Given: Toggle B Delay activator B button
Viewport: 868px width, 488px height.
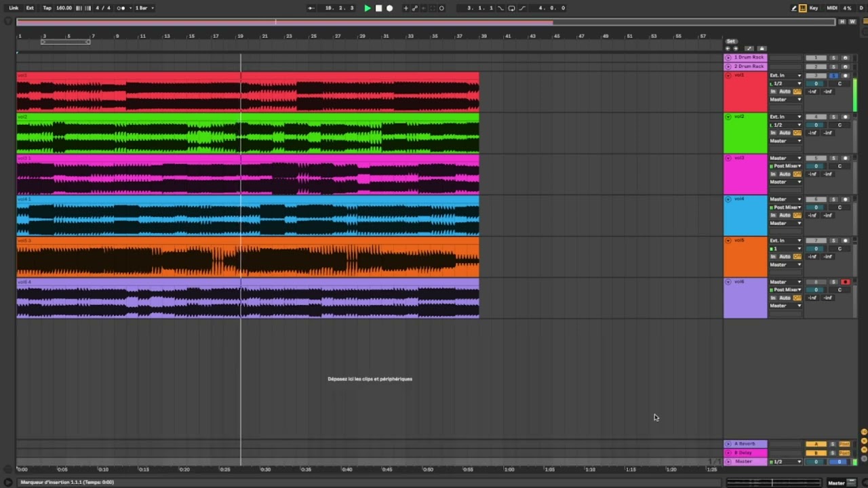Looking at the screenshot, I should [816, 453].
